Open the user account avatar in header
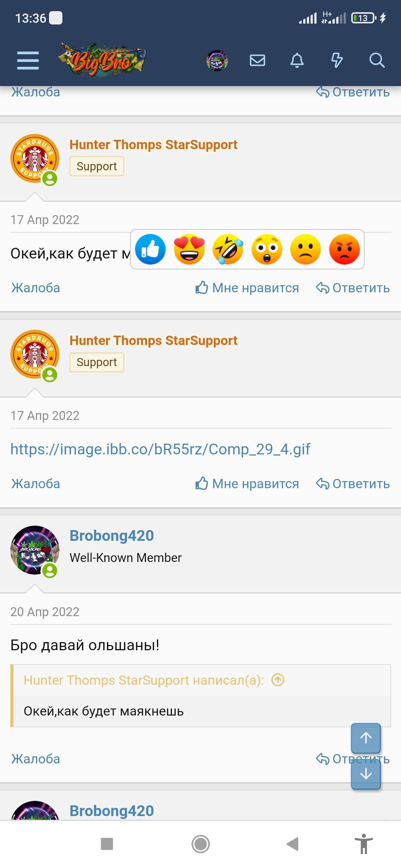 coord(217,60)
